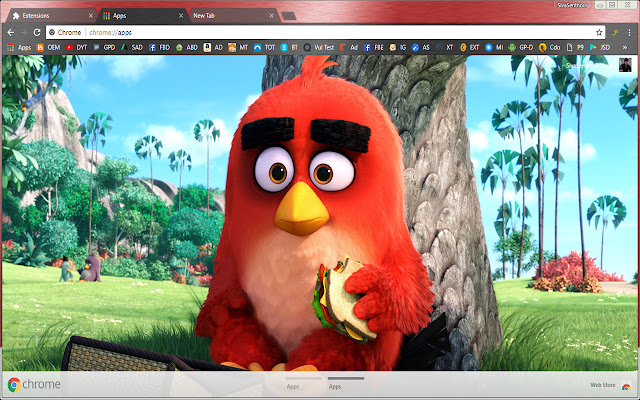Close the New Tab tab
The height and width of the screenshot is (400, 640).
(x=272, y=16)
